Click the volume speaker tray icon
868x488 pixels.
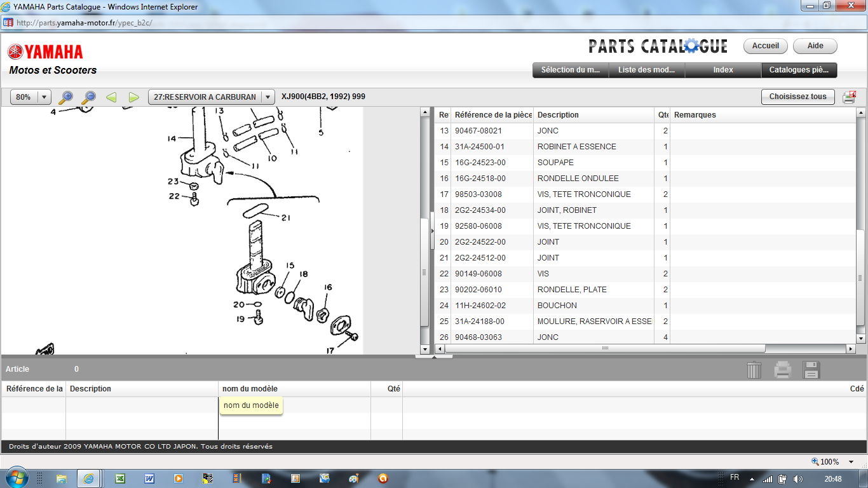[x=798, y=478]
